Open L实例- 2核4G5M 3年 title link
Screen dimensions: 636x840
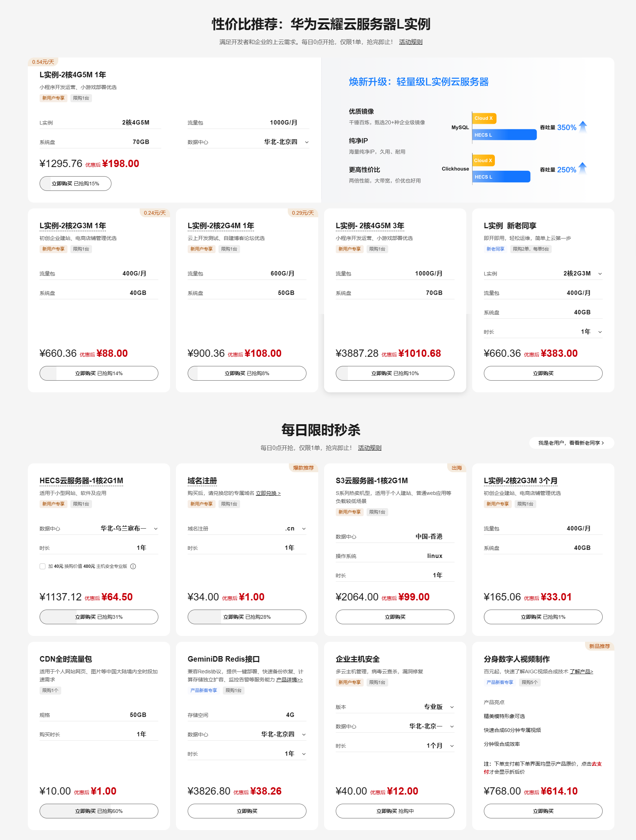pyautogui.click(x=370, y=226)
